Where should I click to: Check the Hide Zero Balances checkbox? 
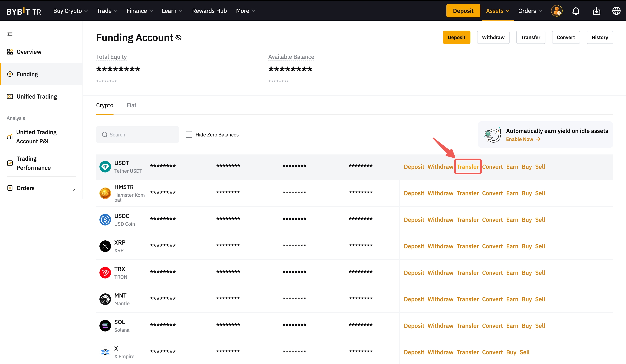[189, 135]
